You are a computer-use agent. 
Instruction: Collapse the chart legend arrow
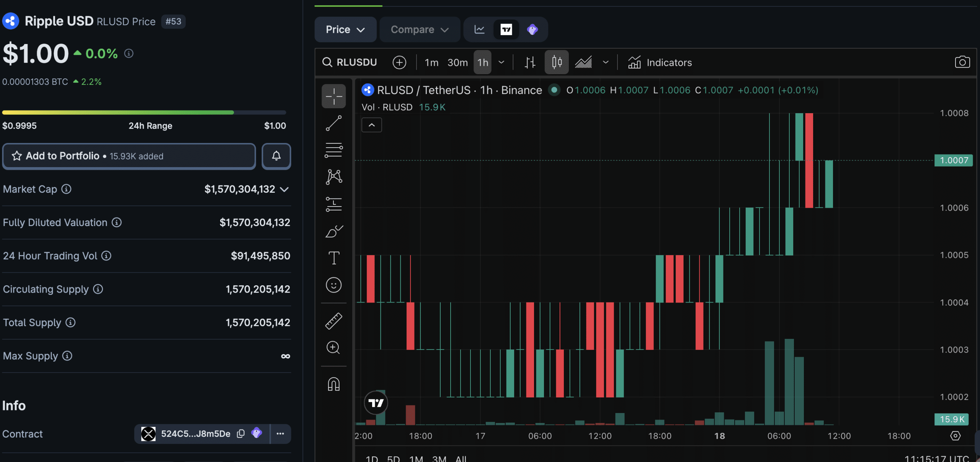click(372, 125)
